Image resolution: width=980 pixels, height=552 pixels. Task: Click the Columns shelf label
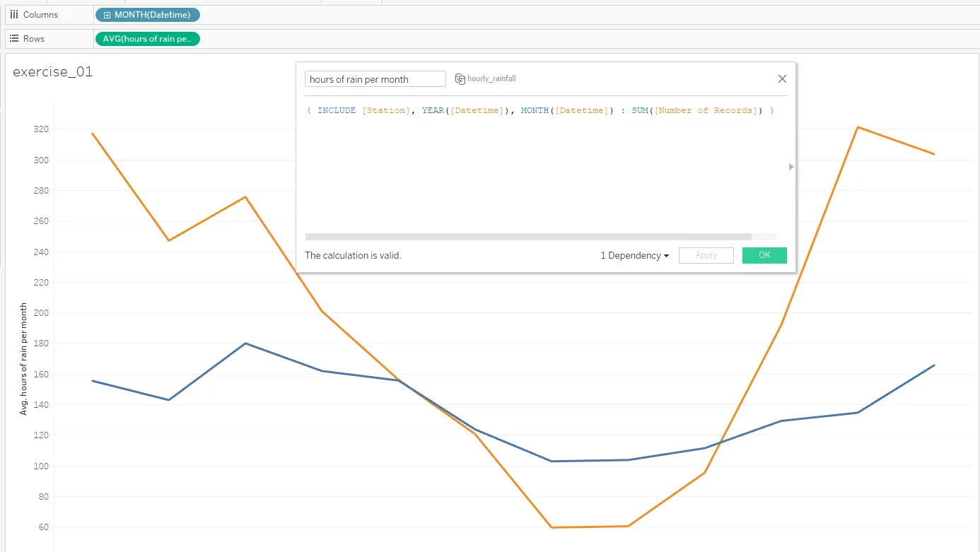(x=40, y=15)
